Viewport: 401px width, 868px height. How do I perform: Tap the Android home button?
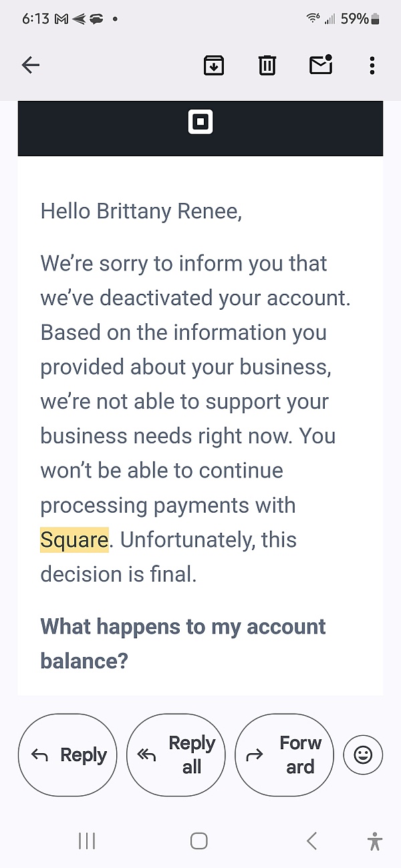[x=199, y=841]
